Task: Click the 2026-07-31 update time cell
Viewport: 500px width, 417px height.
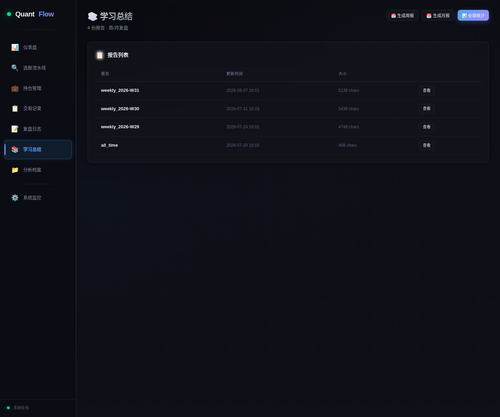Action: 243,109
